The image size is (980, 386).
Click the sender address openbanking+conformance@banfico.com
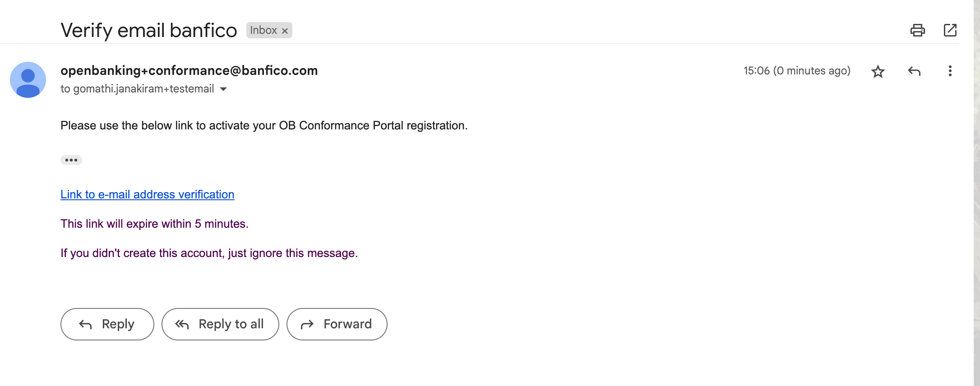point(189,70)
